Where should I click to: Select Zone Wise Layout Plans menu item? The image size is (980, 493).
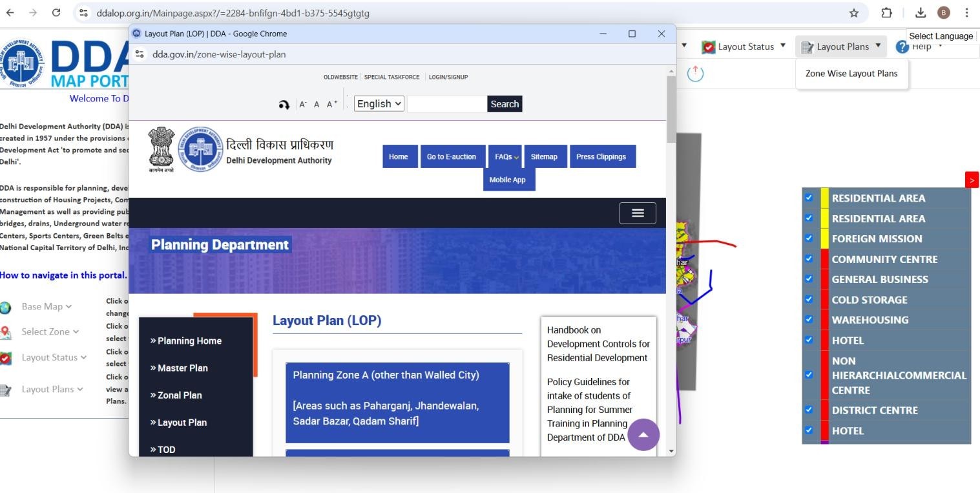point(851,74)
